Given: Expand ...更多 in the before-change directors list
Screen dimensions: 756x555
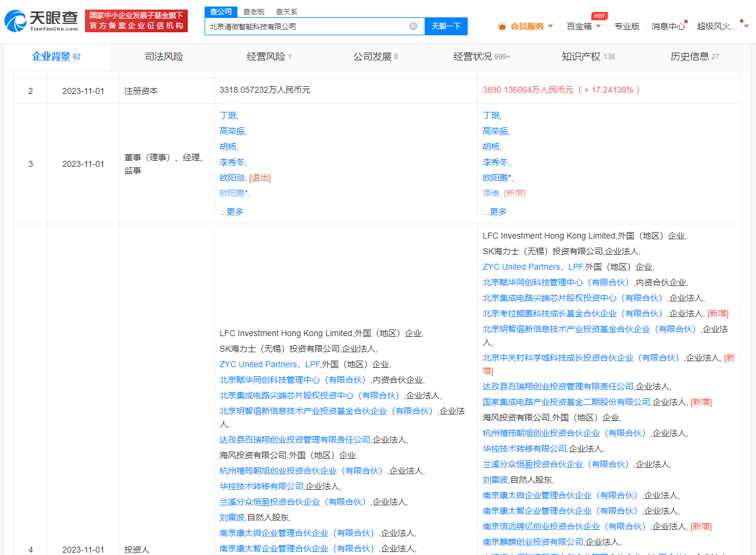Looking at the screenshot, I should click(x=231, y=212).
